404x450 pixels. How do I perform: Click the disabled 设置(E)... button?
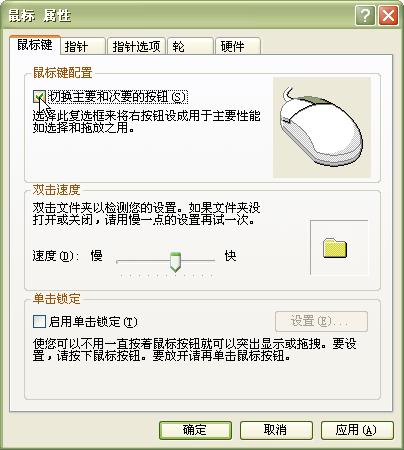(x=321, y=321)
